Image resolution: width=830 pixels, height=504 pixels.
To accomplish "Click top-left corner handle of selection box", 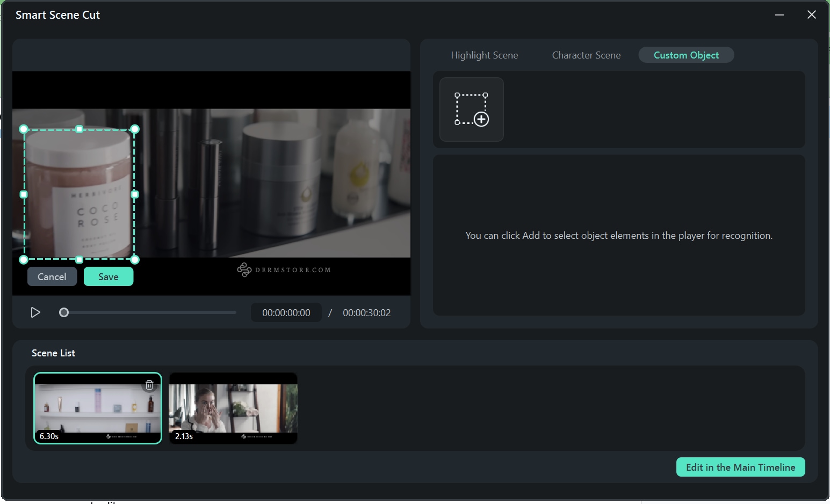I will click(x=24, y=129).
